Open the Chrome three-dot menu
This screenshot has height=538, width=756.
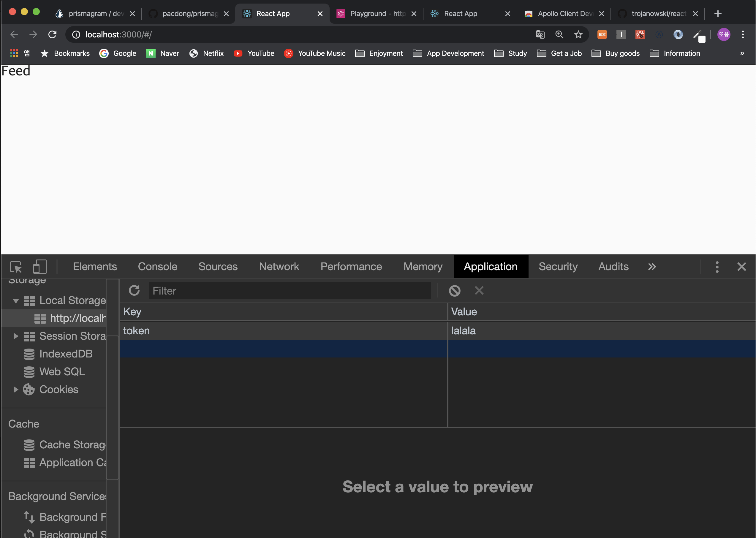pos(743,34)
